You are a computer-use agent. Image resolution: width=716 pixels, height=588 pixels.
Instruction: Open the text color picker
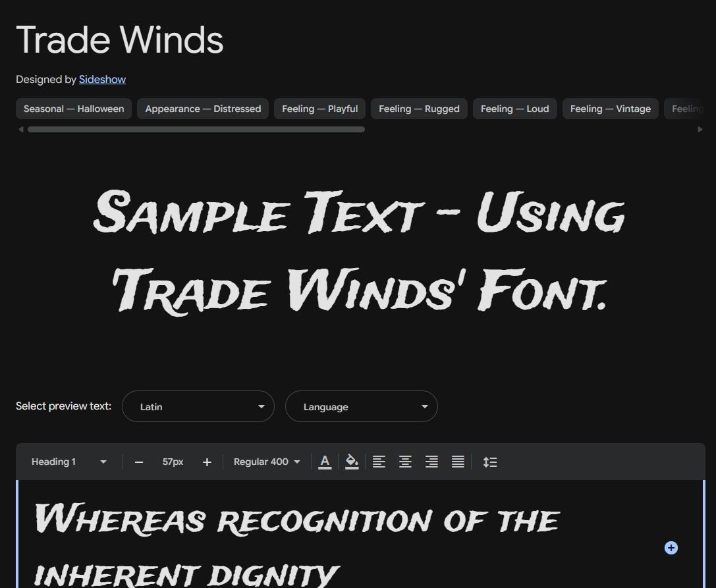[325, 462]
